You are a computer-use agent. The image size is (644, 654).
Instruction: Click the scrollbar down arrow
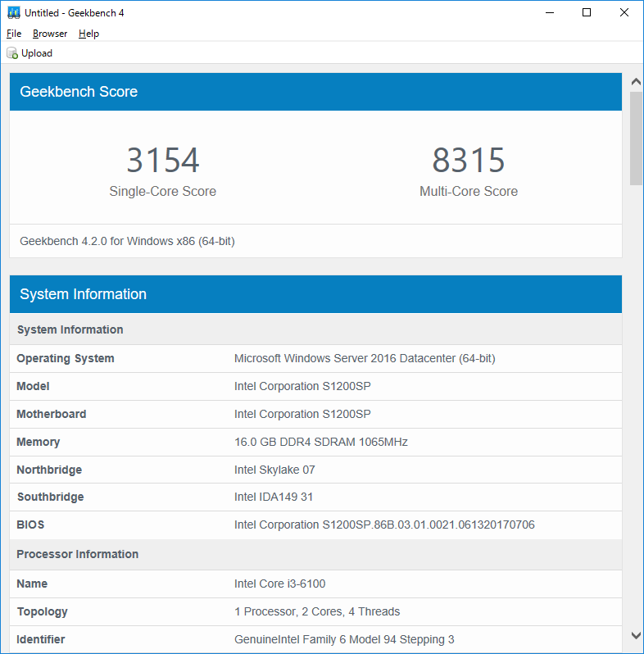636,636
